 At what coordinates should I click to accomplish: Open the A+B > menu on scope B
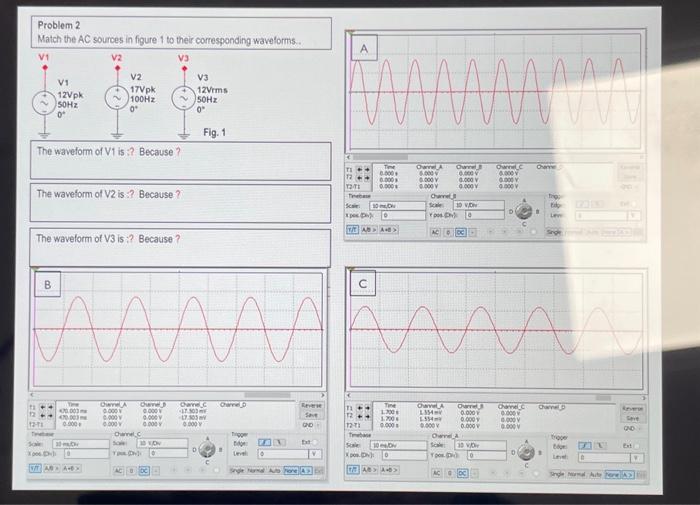[71, 468]
